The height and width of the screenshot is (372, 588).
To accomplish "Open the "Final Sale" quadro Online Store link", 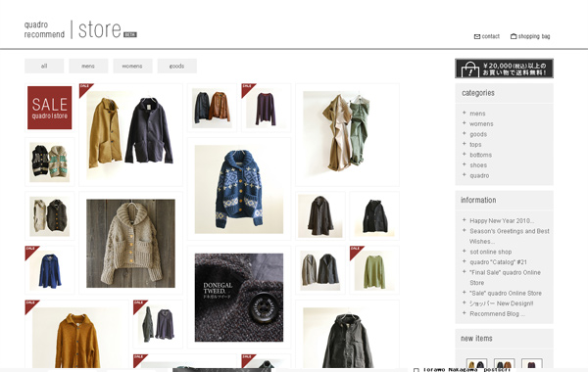I will [x=505, y=278].
